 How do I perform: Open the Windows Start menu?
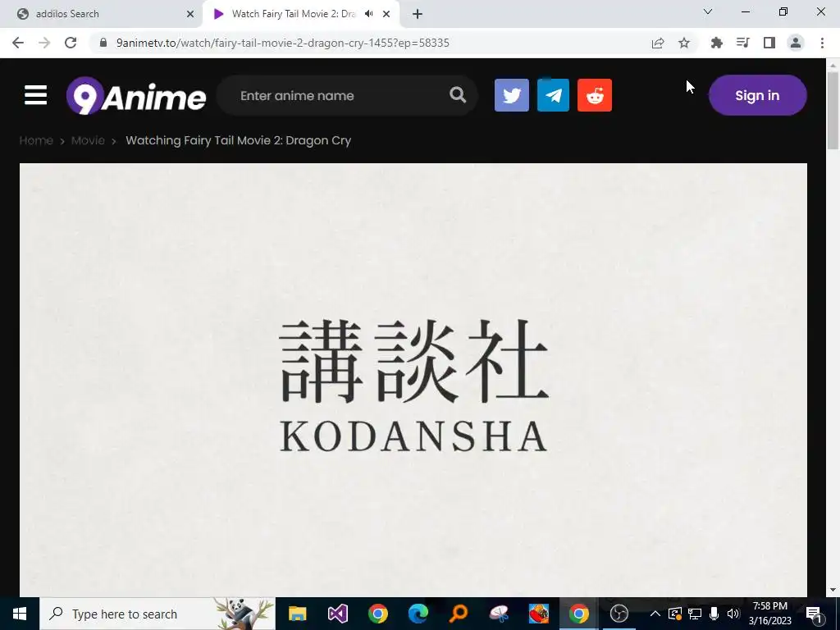pos(20,614)
